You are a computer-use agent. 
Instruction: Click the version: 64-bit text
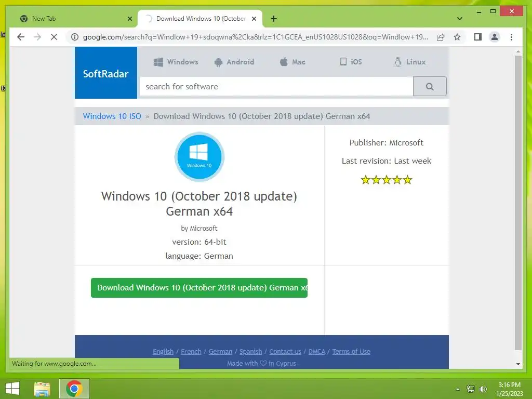pyautogui.click(x=199, y=242)
